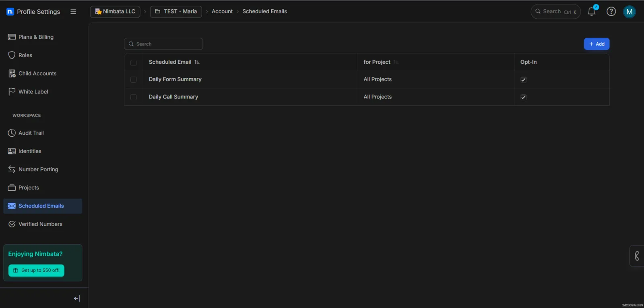Open Projects in workspace menu
The image size is (644, 308).
point(43,187)
